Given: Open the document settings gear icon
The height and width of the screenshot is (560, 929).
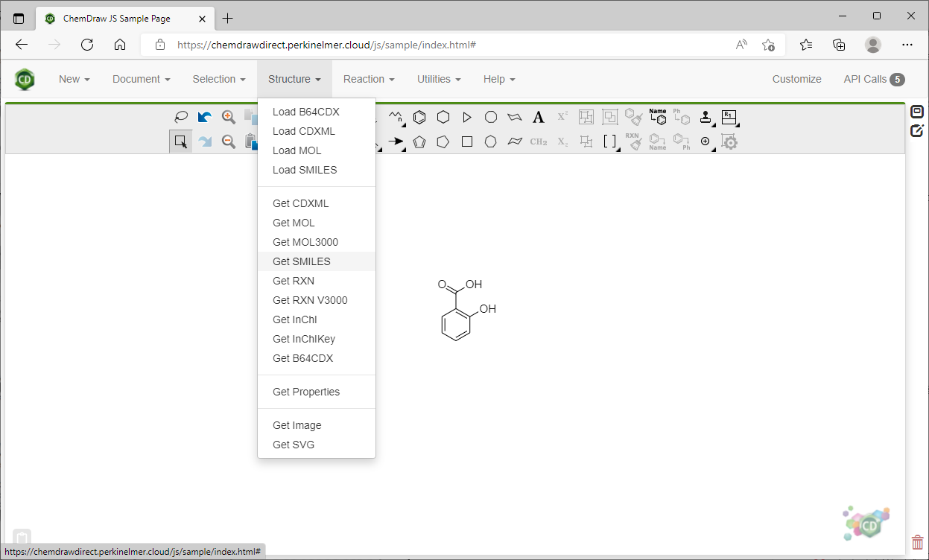Looking at the screenshot, I should click(729, 141).
